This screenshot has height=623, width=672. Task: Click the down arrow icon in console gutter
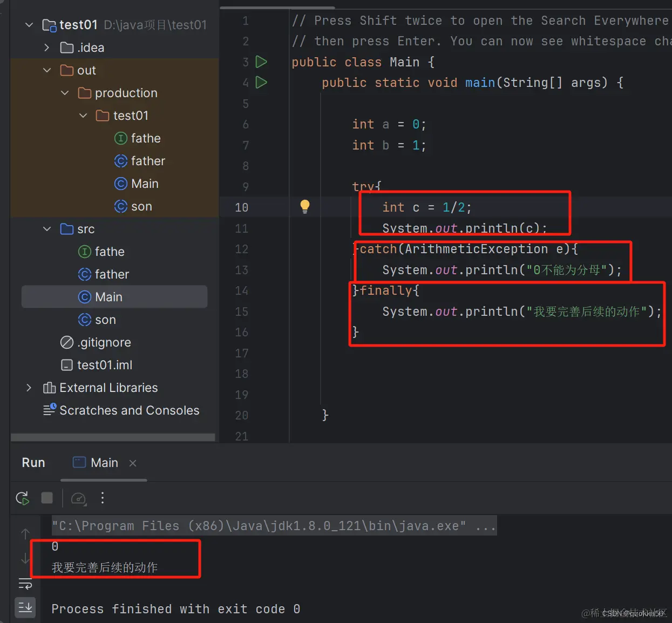tap(25, 558)
